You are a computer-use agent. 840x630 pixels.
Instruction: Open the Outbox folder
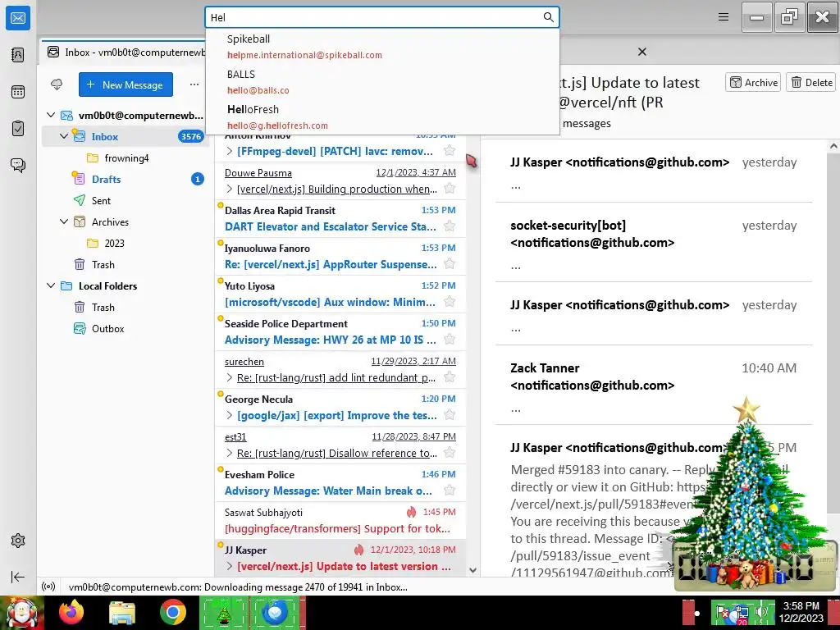[x=125, y=328]
